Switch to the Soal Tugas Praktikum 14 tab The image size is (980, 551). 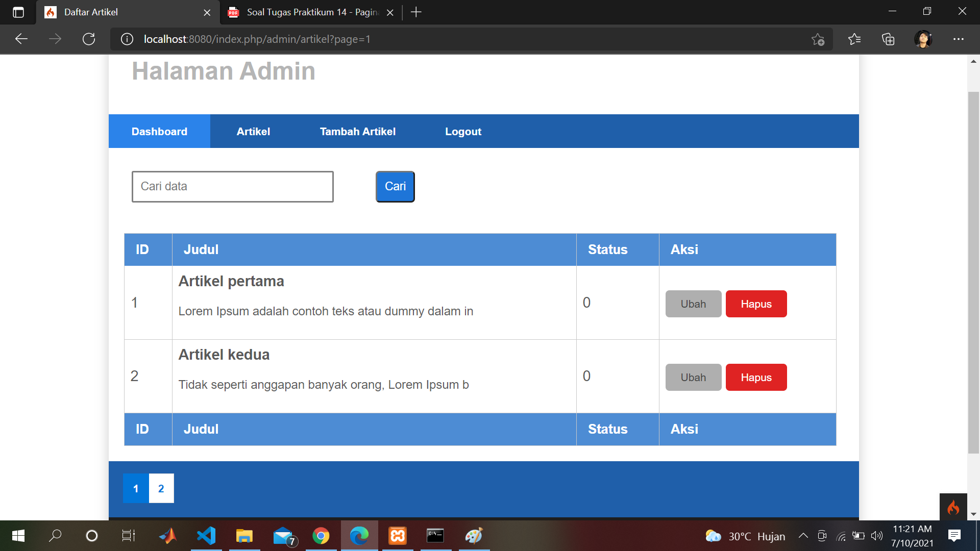(306, 12)
